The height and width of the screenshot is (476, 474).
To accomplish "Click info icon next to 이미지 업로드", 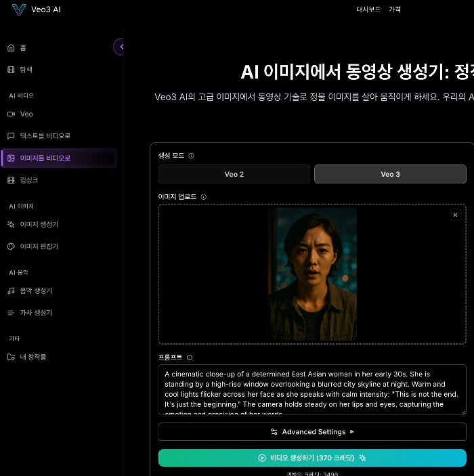I will click(x=204, y=197).
